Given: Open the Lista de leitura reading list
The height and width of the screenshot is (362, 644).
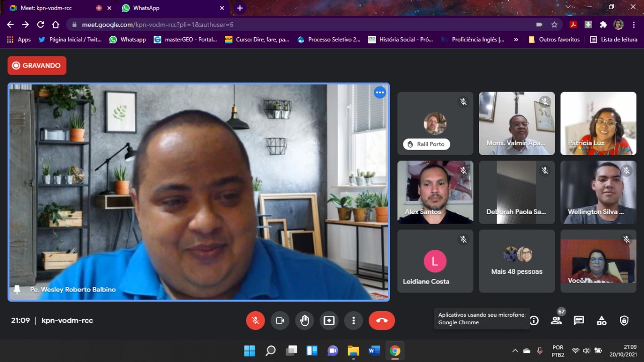Looking at the screenshot, I should 614,39.
